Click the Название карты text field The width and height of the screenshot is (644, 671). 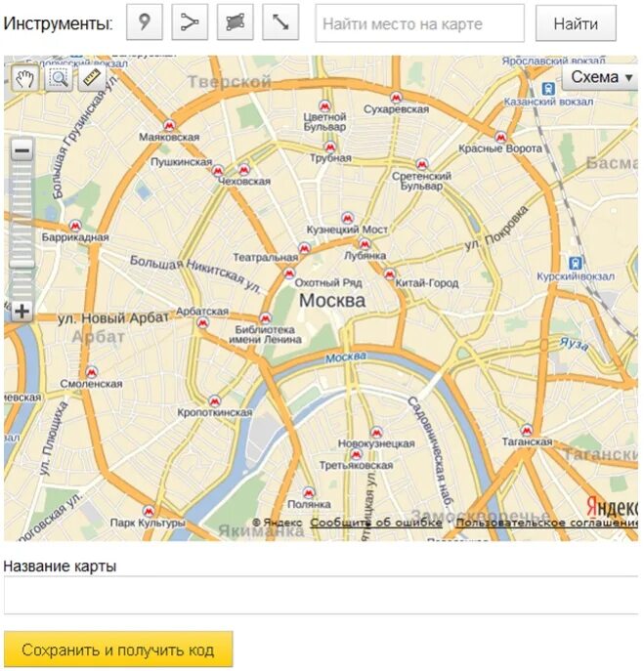tap(322, 595)
